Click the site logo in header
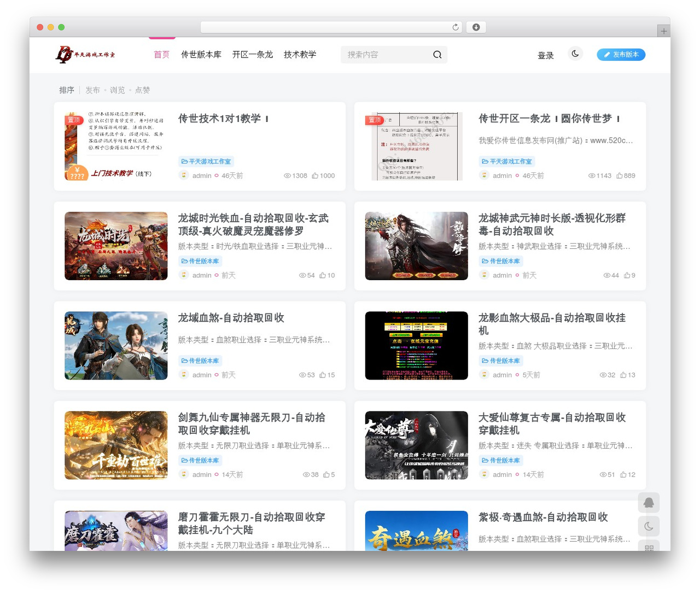The height and width of the screenshot is (593, 700). point(85,54)
